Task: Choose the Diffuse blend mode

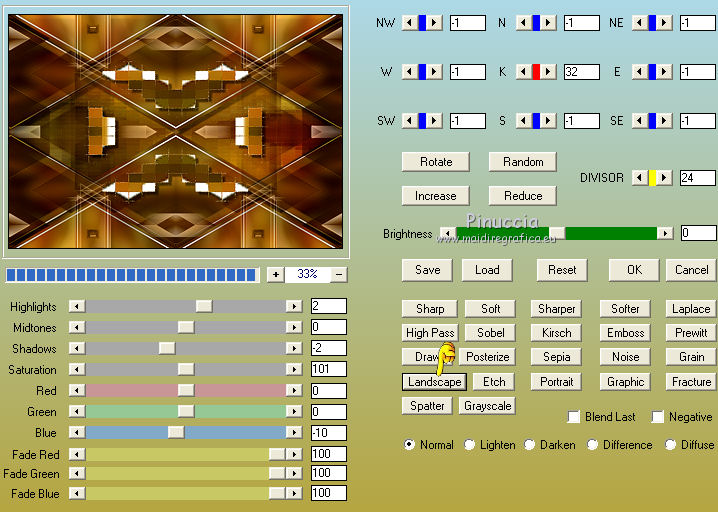Action: pos(670,445)
